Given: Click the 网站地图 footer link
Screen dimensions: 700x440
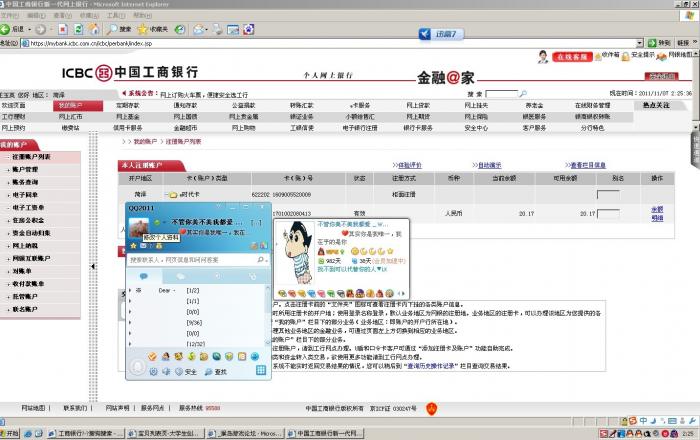Looking at the screenshot, I should click(x=33, y=408).
